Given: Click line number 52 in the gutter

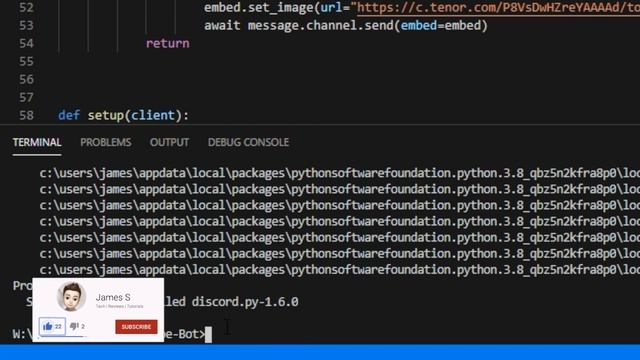Looking at the screenshot, I should (x=26, y=7).
